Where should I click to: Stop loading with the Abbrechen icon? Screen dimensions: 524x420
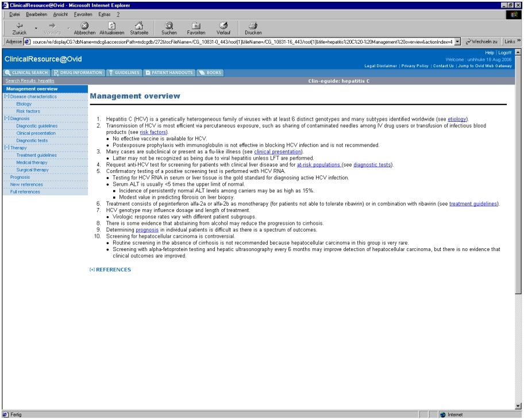(x=84, y=25)
